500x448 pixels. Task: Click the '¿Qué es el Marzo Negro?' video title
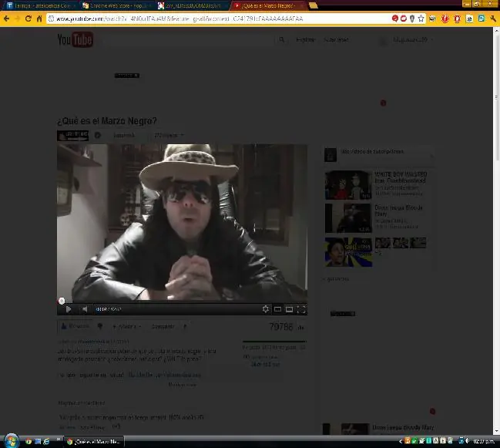coord(107,120)
